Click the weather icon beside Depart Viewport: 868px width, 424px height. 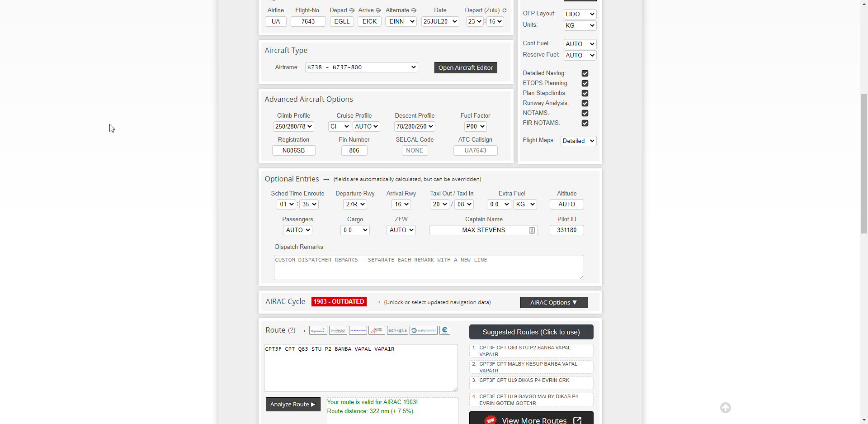[352, 10]
